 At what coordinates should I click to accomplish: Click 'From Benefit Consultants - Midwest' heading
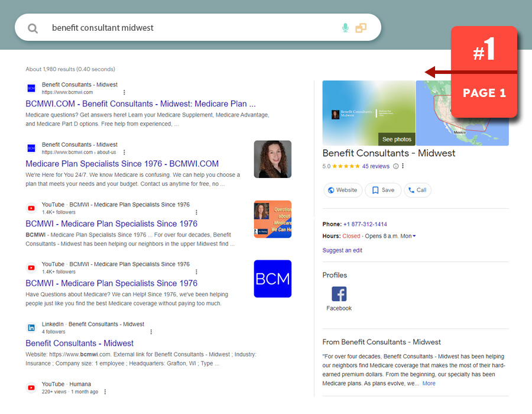click(381, 342)
